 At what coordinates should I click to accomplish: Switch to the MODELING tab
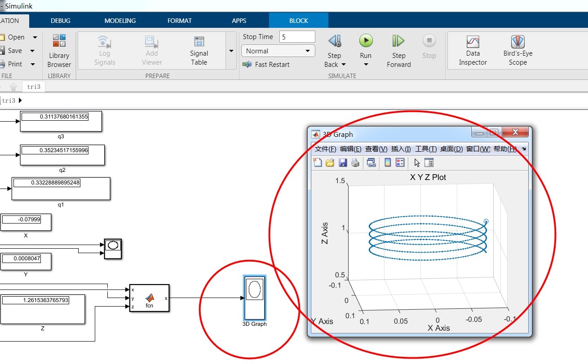click(120, 21)
